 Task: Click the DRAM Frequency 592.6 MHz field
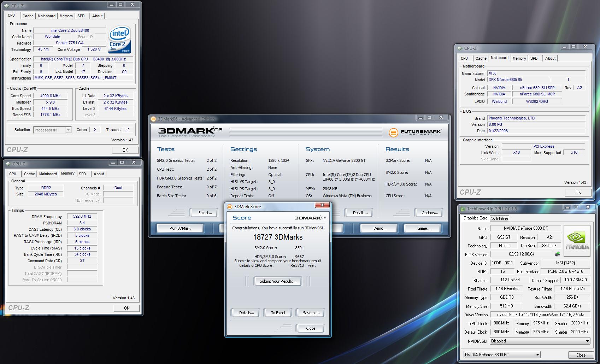[82, 216]
